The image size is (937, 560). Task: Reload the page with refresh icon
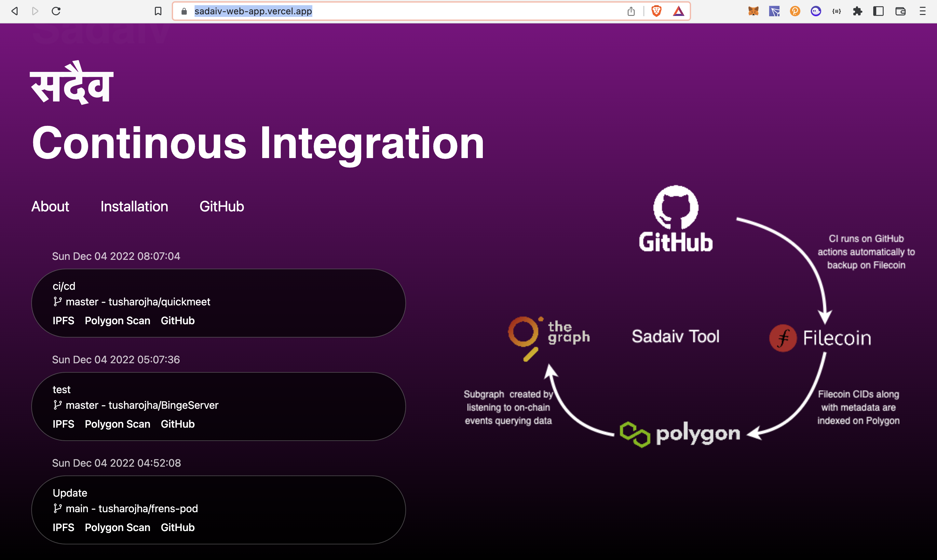(56, 11)
